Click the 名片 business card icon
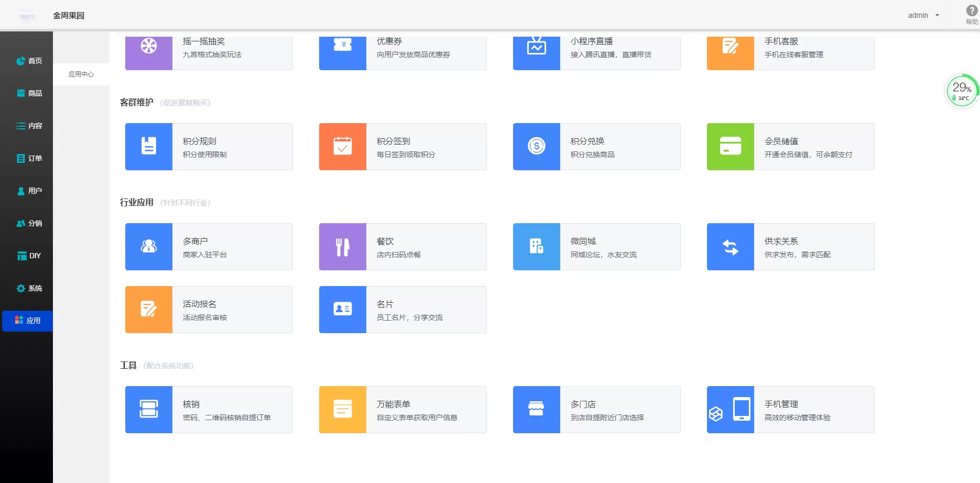 pos(343,310)
